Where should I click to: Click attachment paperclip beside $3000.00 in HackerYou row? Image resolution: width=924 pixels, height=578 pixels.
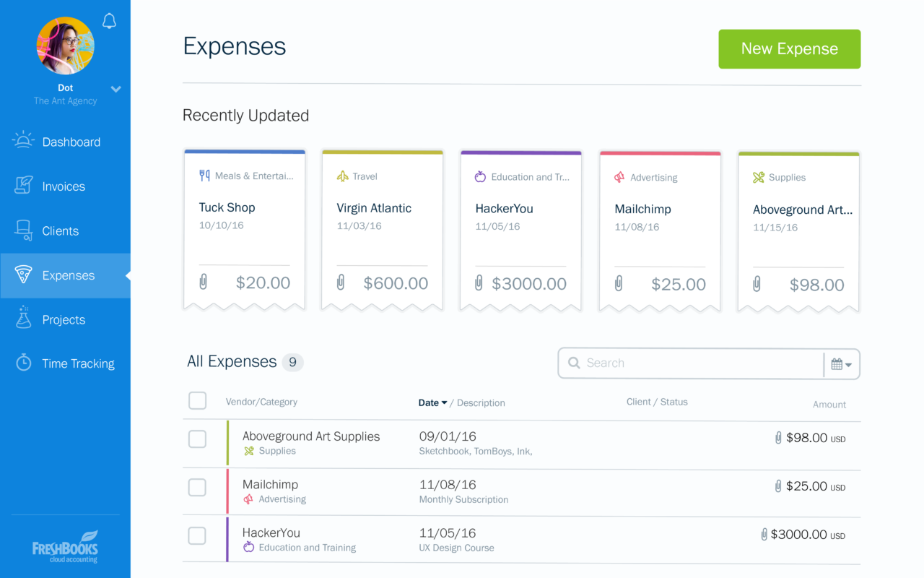click(x=764, y=535)
